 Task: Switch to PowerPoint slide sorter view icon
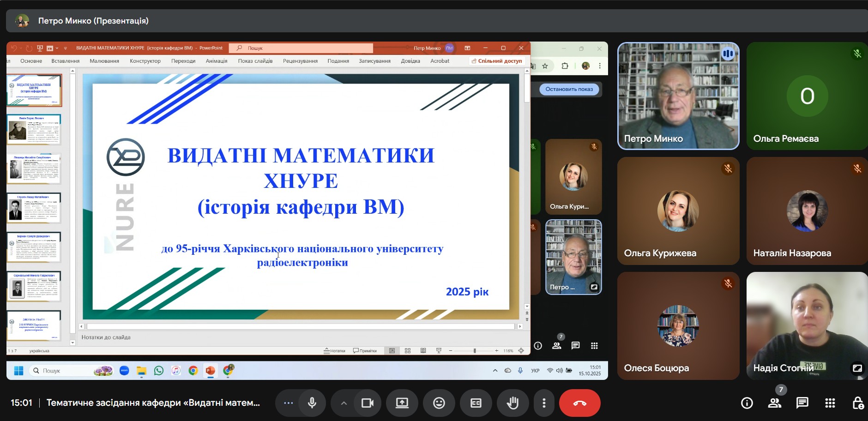(x=408, y=351)
